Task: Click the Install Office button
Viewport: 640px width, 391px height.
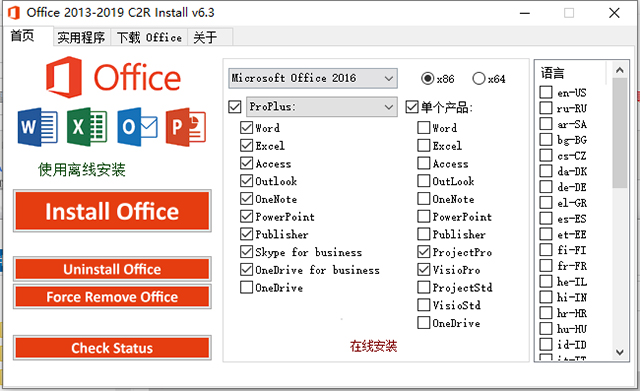Action: (112, 211)
